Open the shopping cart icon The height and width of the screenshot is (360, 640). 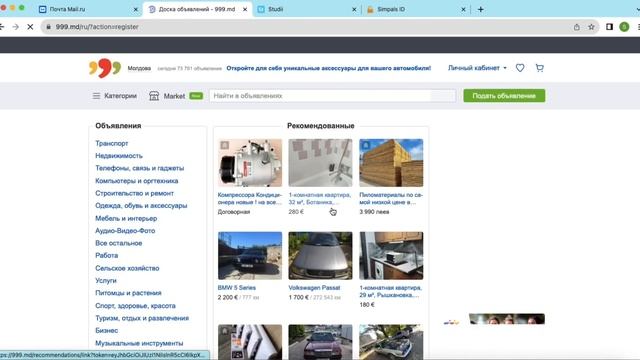(539, 68)
